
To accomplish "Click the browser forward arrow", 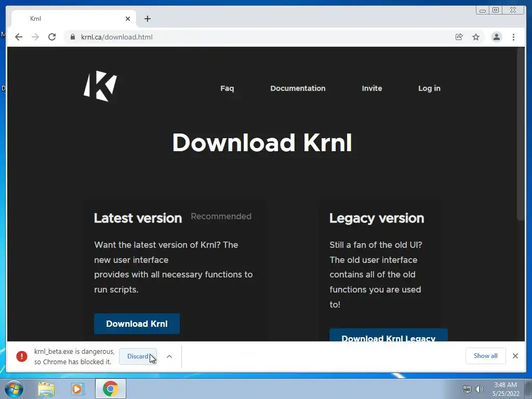I will [35, 37].
